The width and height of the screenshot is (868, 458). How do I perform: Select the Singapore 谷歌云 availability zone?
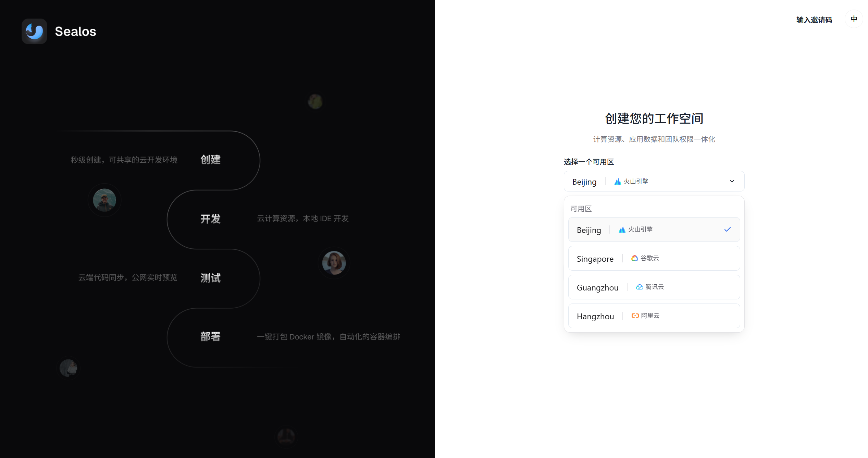(654, 258)
